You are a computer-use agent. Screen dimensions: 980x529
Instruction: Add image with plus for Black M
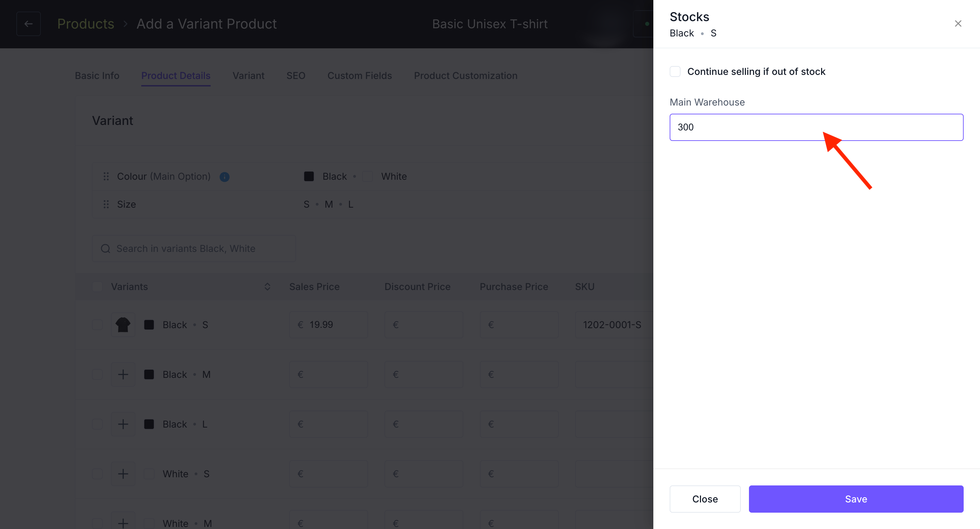[x=123, y=374]
